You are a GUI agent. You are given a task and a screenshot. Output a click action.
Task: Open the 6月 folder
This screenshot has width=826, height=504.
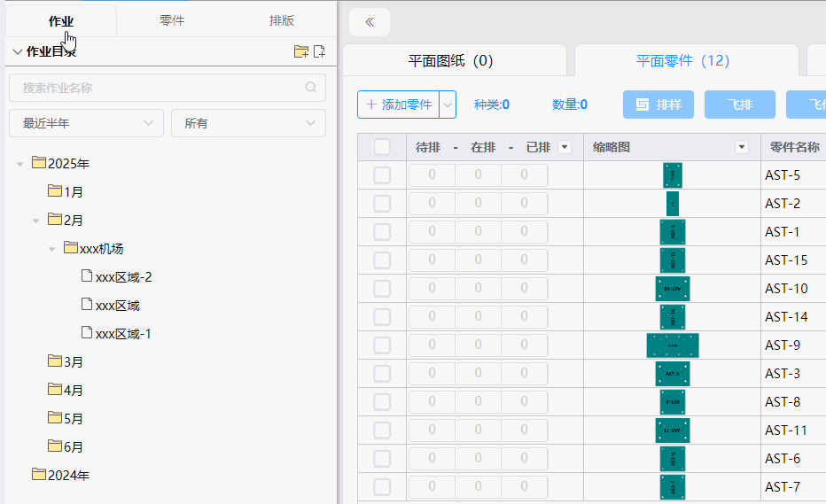tap(73, 446)
